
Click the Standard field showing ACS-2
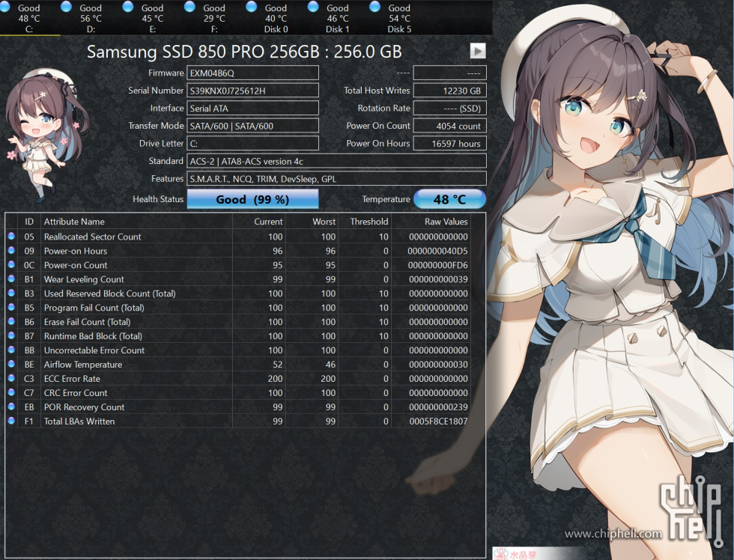336,162
